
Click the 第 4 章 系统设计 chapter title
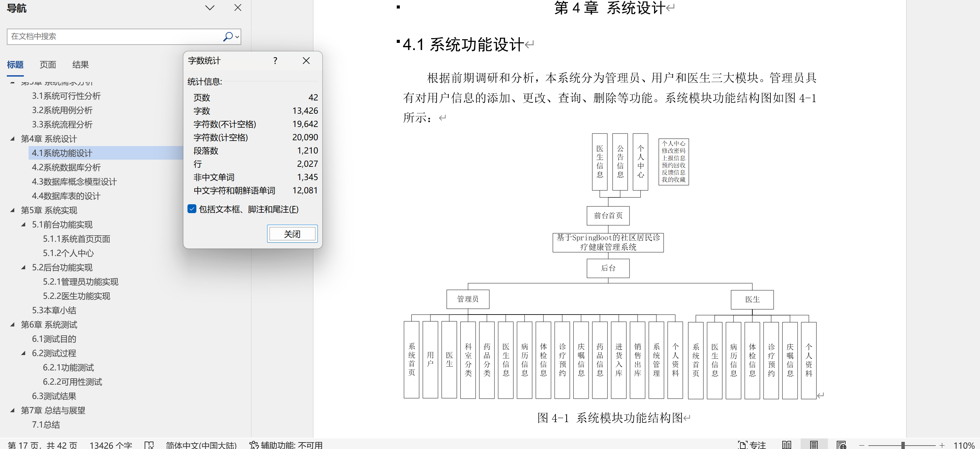tap(609, 7)
